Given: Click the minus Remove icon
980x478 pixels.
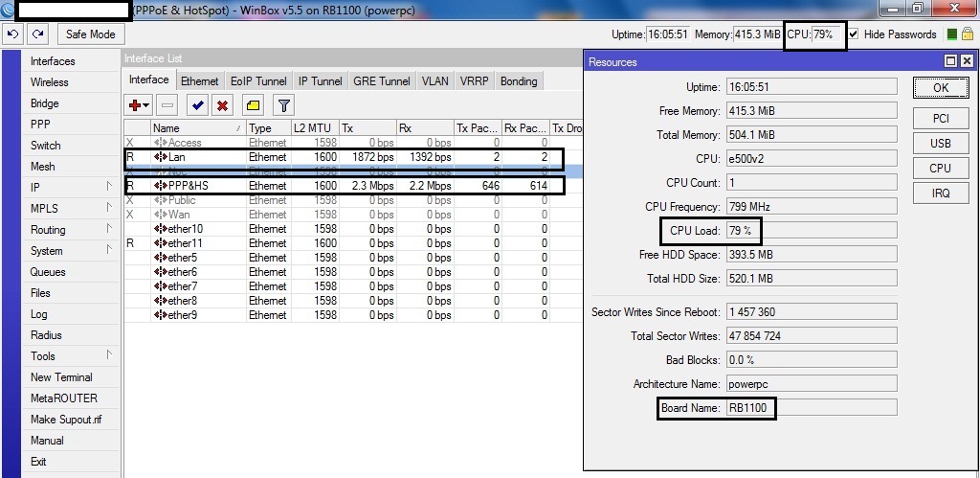Looking at the screenshot, I should tap(167, 105).
